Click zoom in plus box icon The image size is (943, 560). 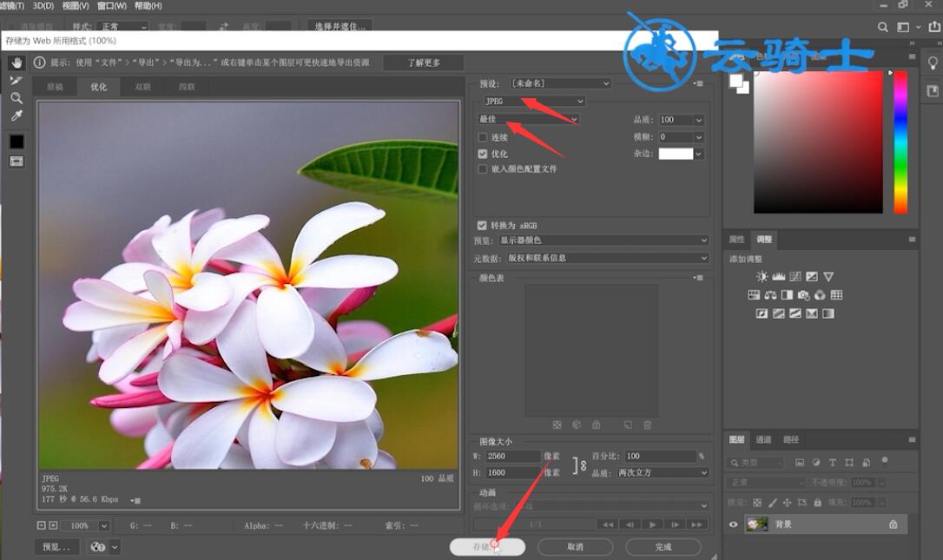pos(53,525)
